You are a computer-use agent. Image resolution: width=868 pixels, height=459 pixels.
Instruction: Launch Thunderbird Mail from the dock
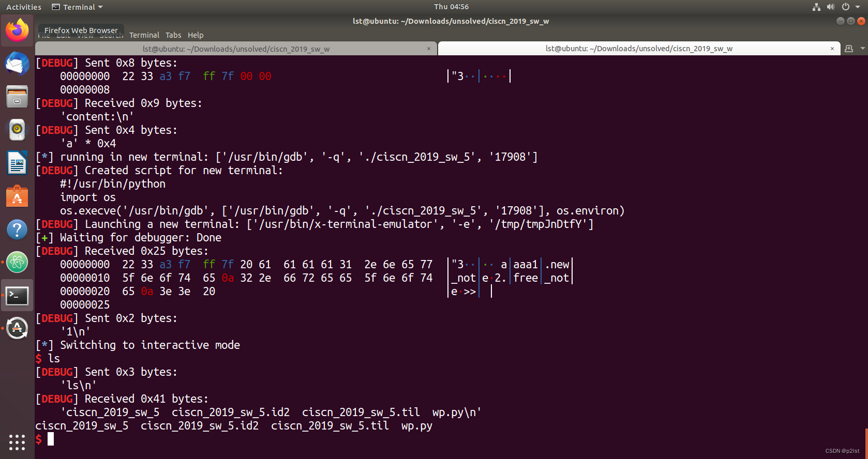[x=17, y=64]
